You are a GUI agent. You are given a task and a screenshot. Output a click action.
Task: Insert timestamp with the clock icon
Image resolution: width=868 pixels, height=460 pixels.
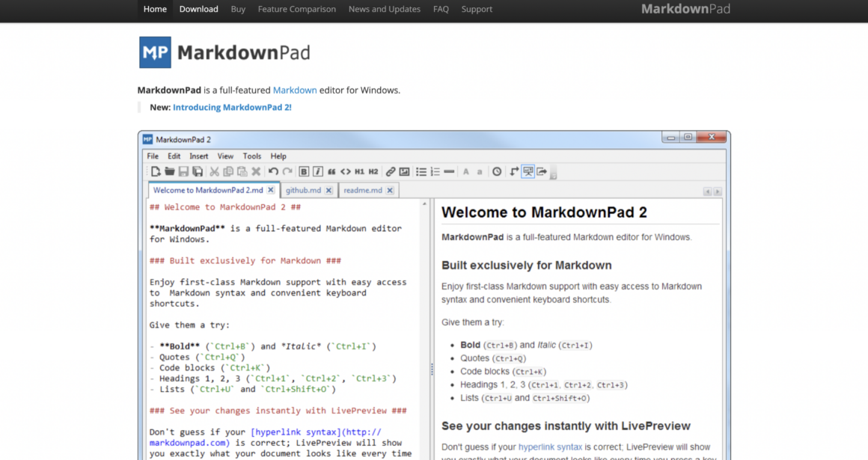(x=497, y=171)
